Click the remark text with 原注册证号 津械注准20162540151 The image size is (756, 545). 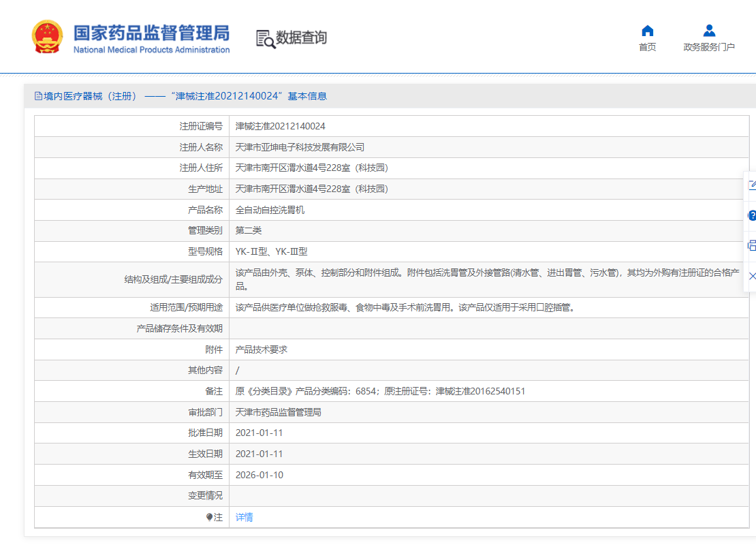381,391
